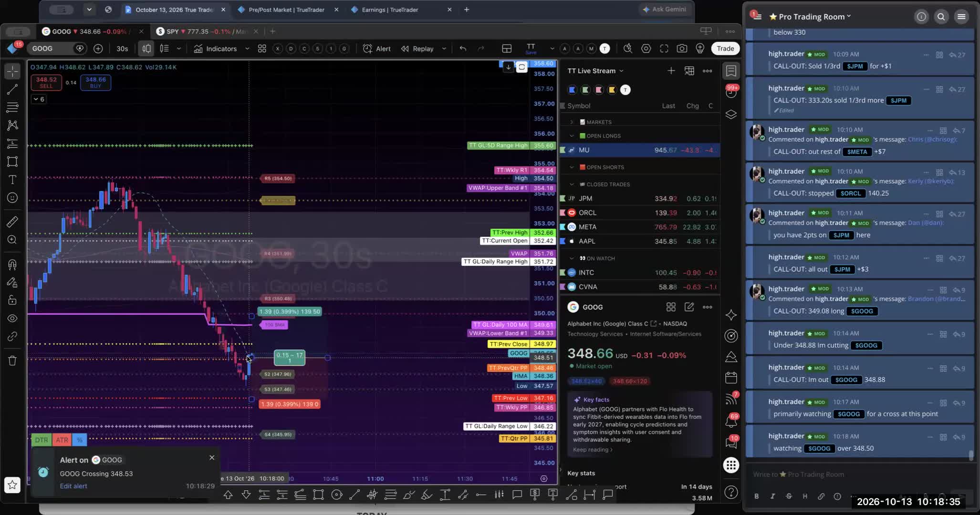Toggle the percent indicator button
Viewport: 980px width, 515px height.
[x=79, y=440]
